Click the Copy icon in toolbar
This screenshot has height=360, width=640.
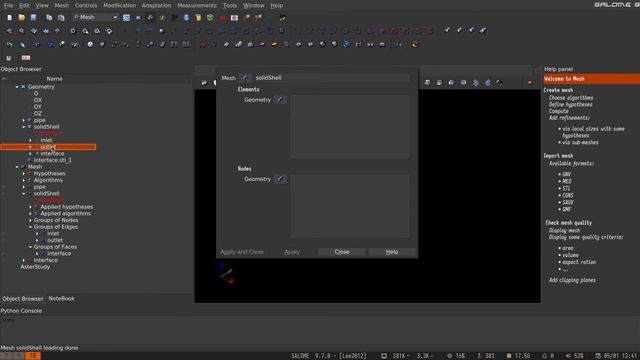point(49,18)
